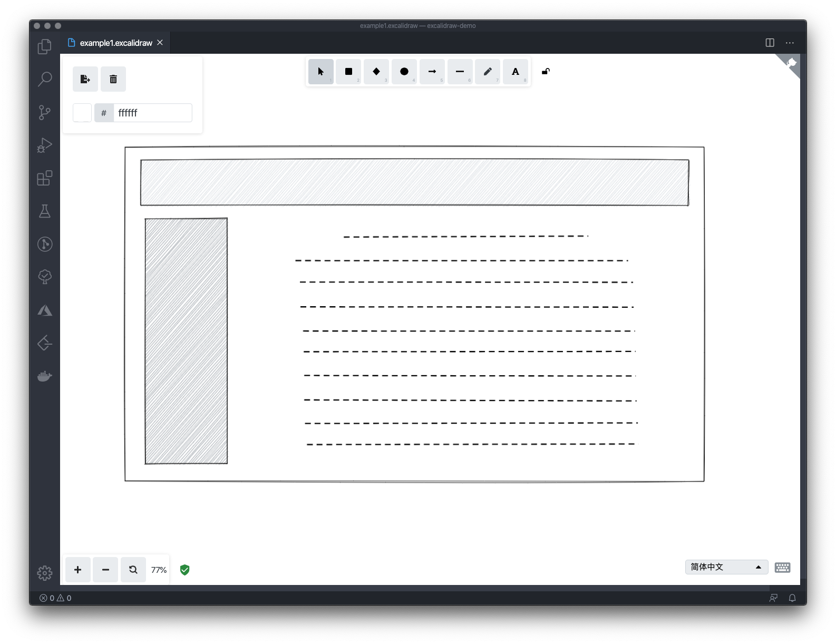Clear canvas with the trash button
This screenshot has width=836, height=644.
click(x=113, y=79)
